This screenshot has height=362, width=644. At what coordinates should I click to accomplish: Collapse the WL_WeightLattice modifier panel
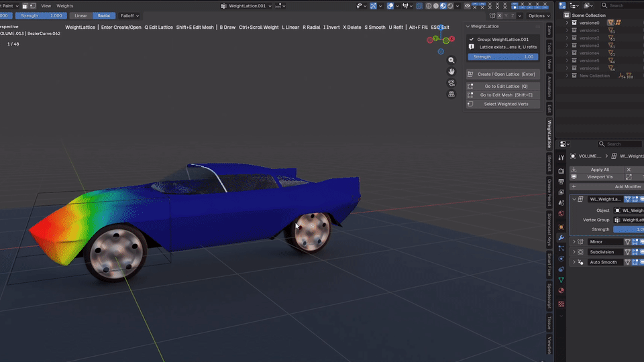point(574,199)
